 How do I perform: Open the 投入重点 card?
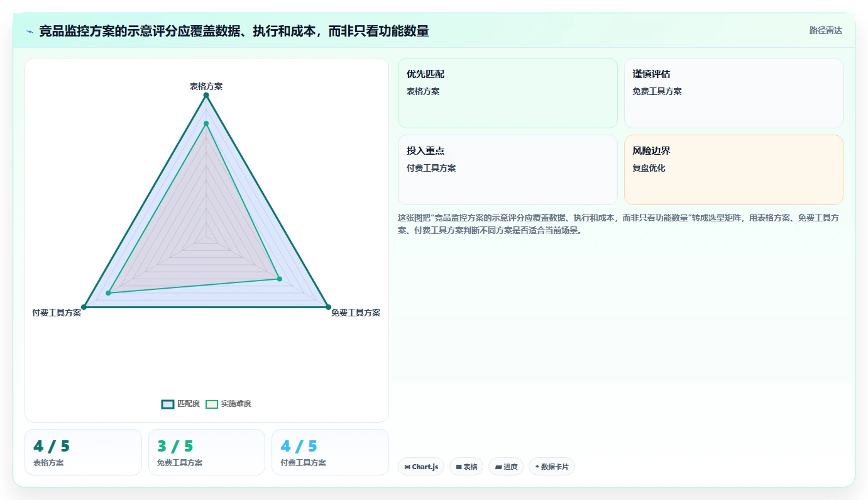point(508,170)
